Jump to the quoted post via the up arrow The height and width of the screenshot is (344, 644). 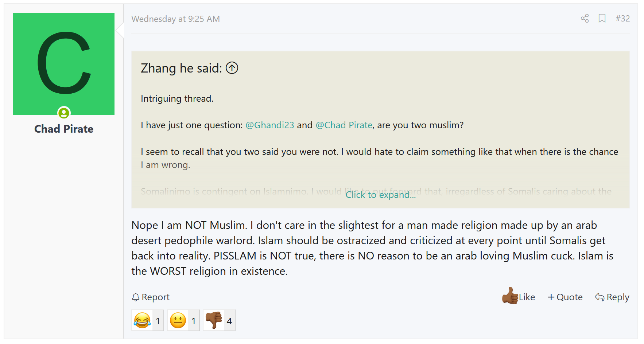click(232, 68)
